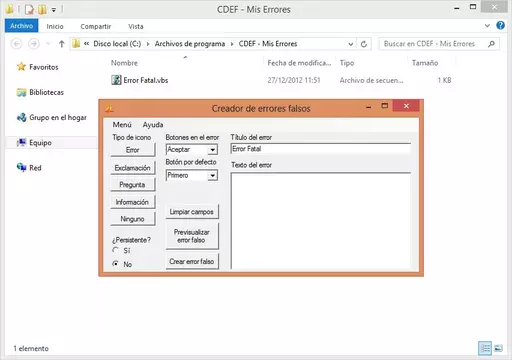Click the Crear error falso button

click(192, 262)
